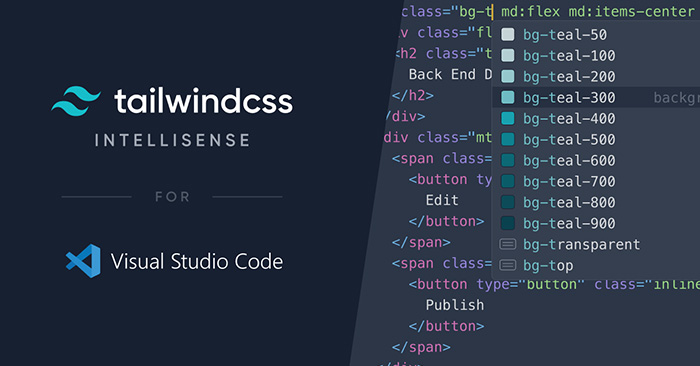Screen dimensions: 700x366
Task: Click the value icon beside bg-top
Action: point(508,265)
